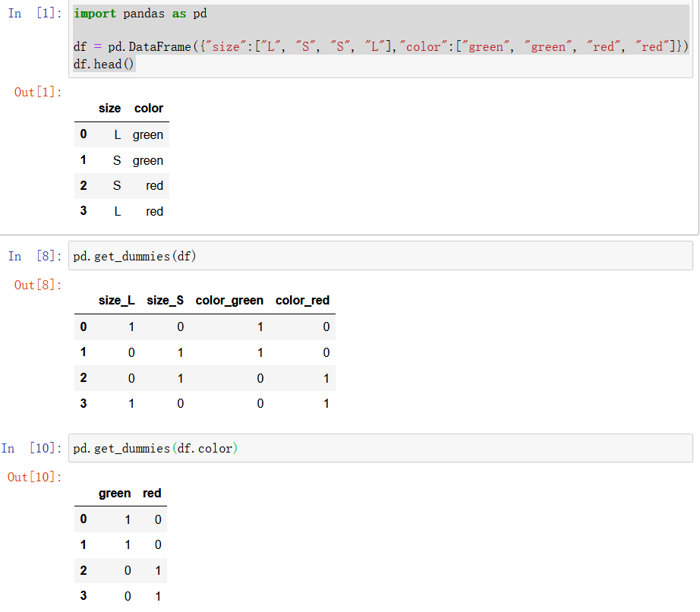700x612 pixels.
Task: Click the df.head() line in first cell
Action: click(103, 65)
